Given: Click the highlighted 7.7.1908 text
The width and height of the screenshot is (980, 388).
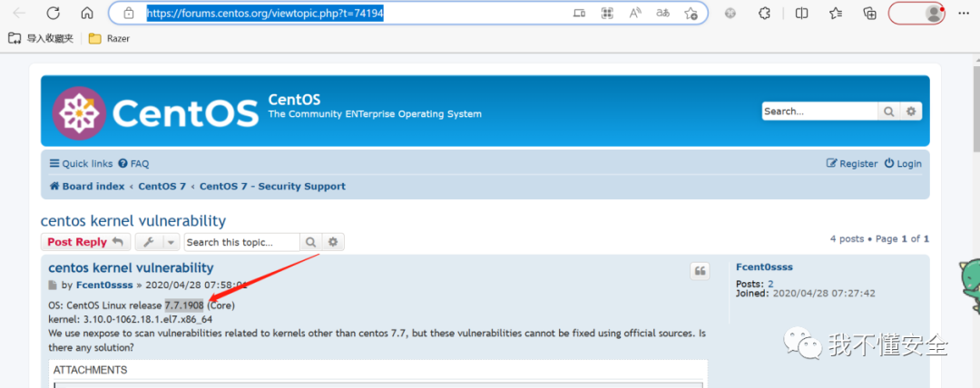Looking at the screenshot, I should click(184, 306).
